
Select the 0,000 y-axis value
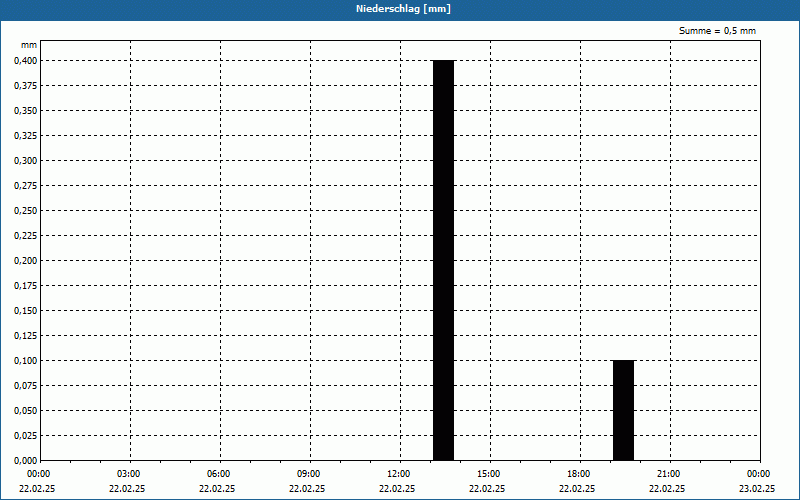(x=26, y=461)
